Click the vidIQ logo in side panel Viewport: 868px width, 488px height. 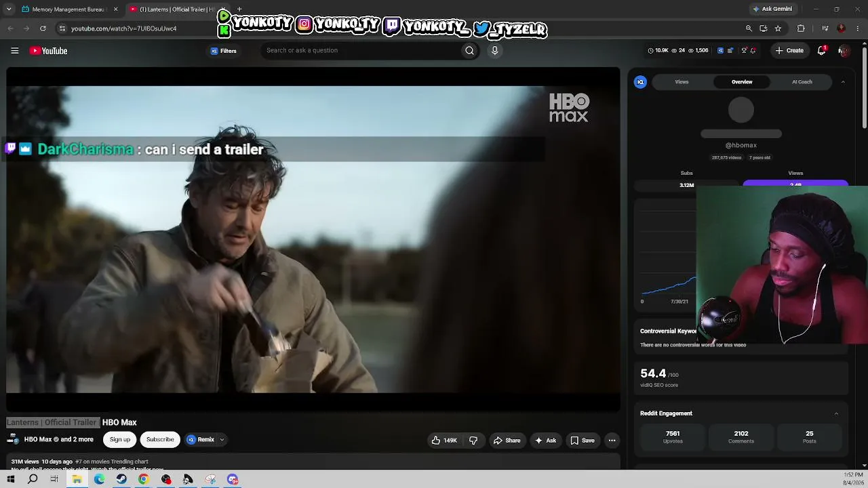[640, 82]
